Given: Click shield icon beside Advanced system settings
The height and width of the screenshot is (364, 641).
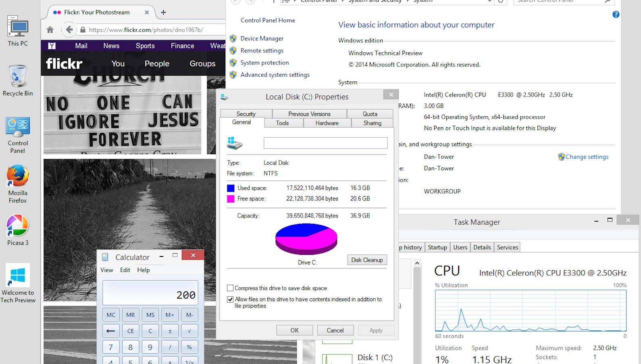Looking at the screenshot, I should pos(233,75).
